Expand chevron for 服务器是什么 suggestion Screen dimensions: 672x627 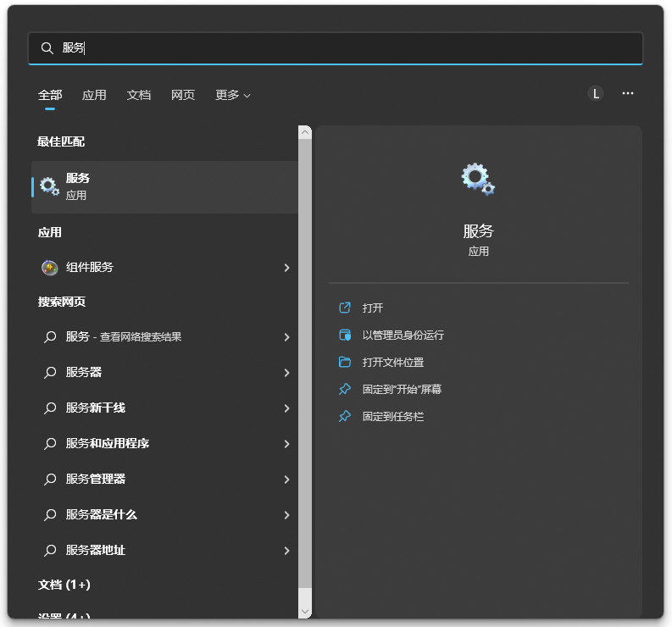[286, 515]
